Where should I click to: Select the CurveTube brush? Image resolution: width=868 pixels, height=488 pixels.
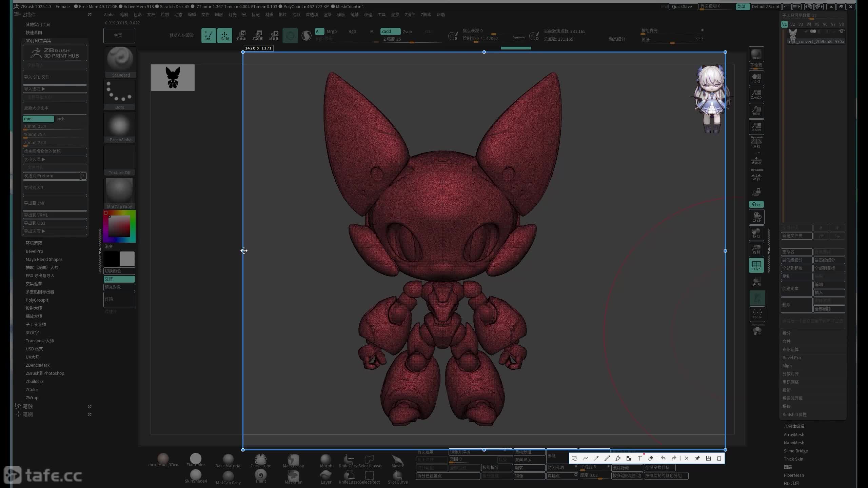(x=260, y=461)
